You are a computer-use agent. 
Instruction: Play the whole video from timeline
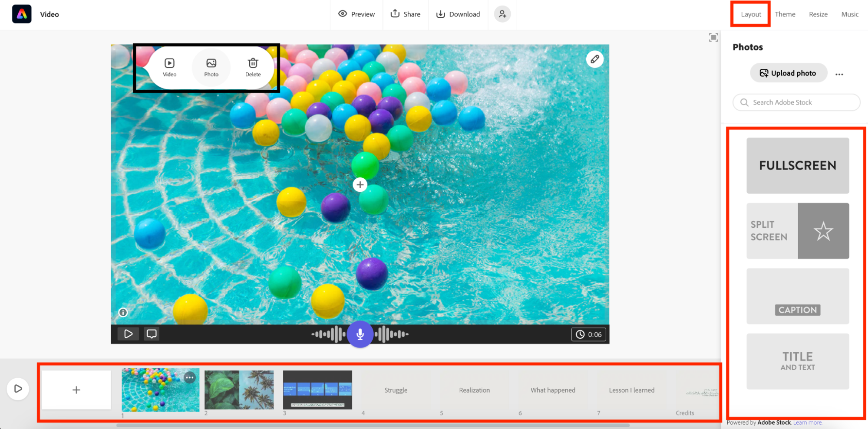pyautogui.click(x=18, y=389)
